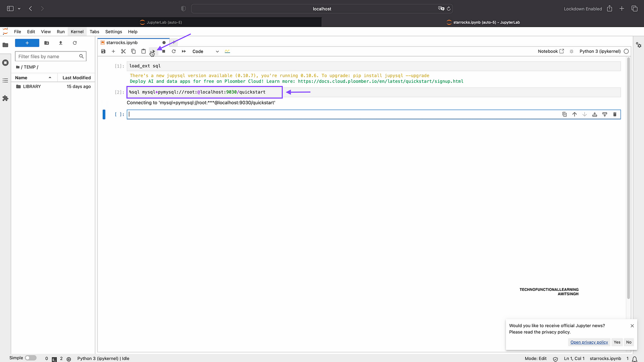Viewport: 644px width, 362px height.
Task: Open the privacy policy link
Action: [x=589, y=342]
